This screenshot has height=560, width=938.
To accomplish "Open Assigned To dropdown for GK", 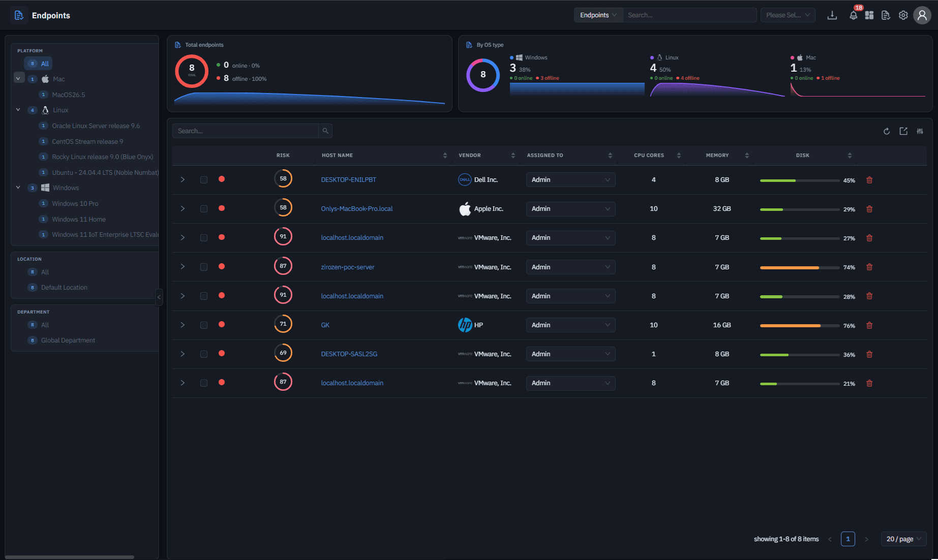I will click(x=570, y=325).
